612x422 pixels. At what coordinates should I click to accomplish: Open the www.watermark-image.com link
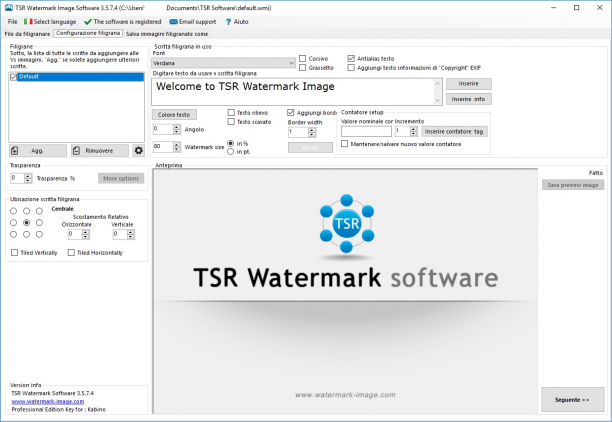48,401
